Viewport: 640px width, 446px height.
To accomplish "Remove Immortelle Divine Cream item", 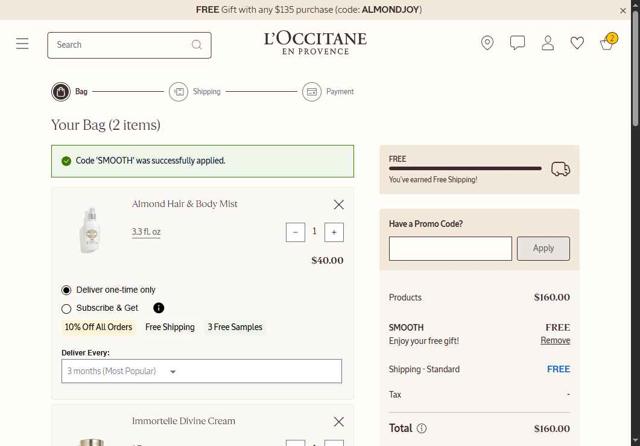I will pos(339,422).
